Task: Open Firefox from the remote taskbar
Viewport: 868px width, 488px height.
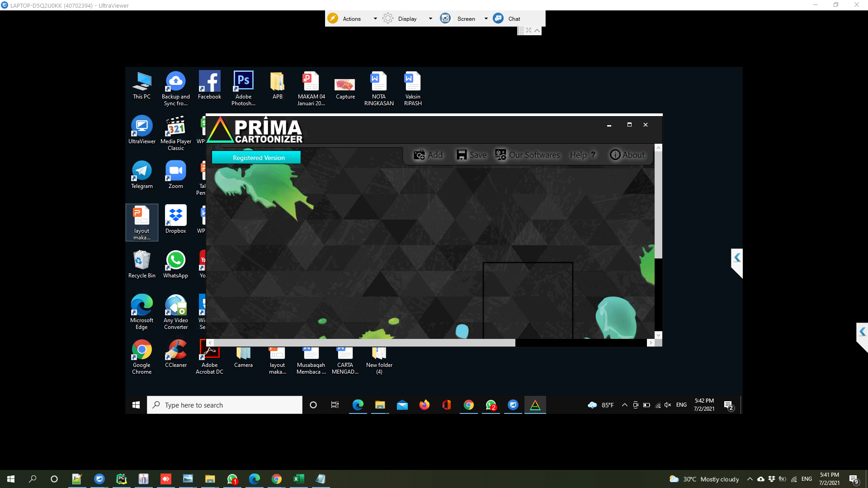Action: pyautogui.click(x=424, y=405)
